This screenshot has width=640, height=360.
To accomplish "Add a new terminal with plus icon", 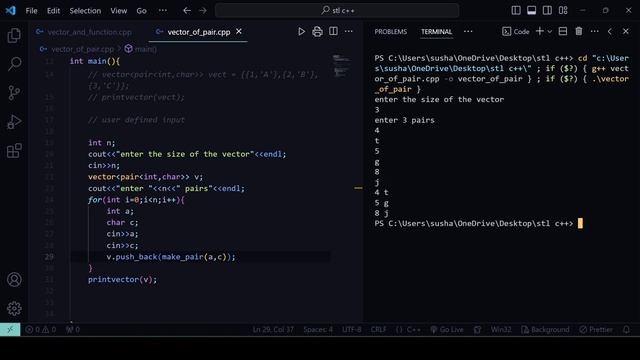I will 540,31.
